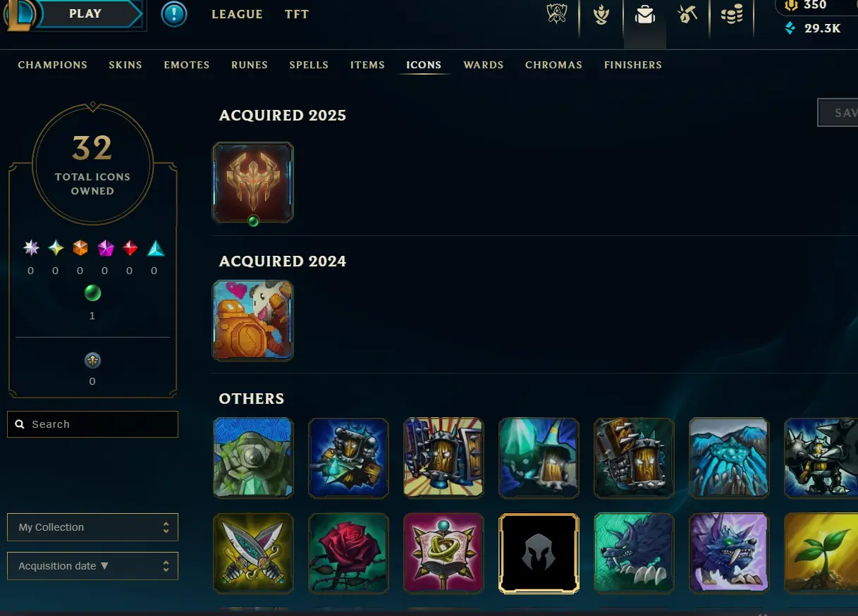Image resolution: width=858 pixels, height=616 pixels.
Task: Open the Store coins icon
Action: coord(732,14)
